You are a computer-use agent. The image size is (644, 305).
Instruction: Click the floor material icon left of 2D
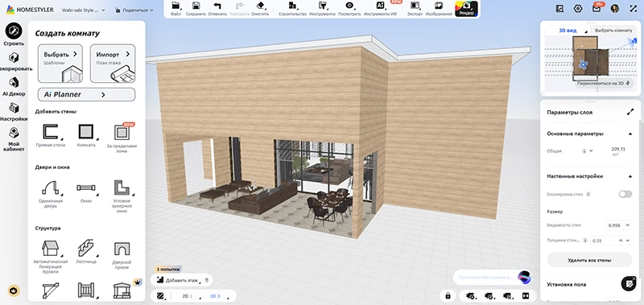coord(160,295)
